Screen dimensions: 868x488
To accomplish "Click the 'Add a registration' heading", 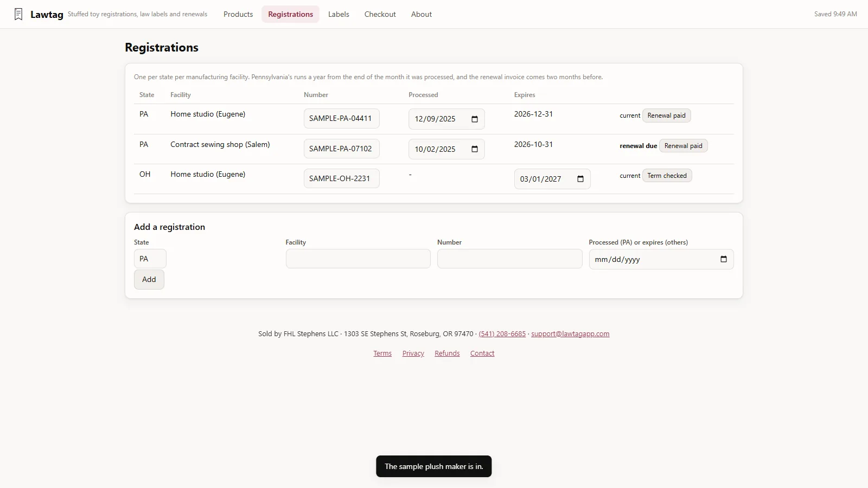I will coord(169,227).
